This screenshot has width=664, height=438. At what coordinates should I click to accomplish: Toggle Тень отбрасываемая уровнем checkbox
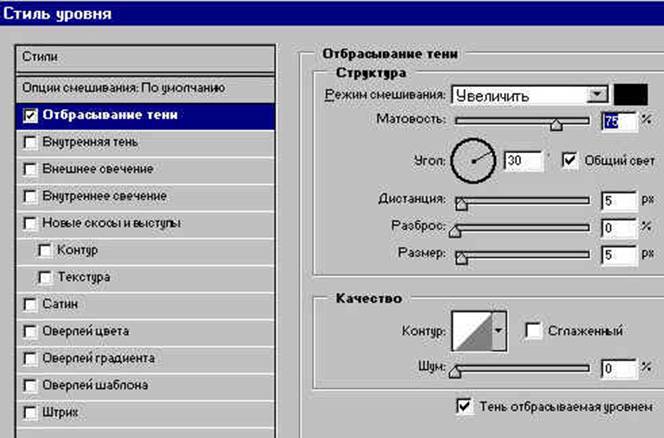tap(465, 406)
